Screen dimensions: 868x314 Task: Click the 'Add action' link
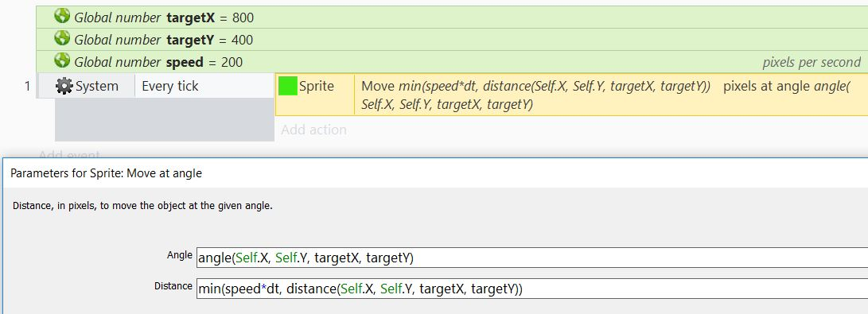click(x=314, y=130)
